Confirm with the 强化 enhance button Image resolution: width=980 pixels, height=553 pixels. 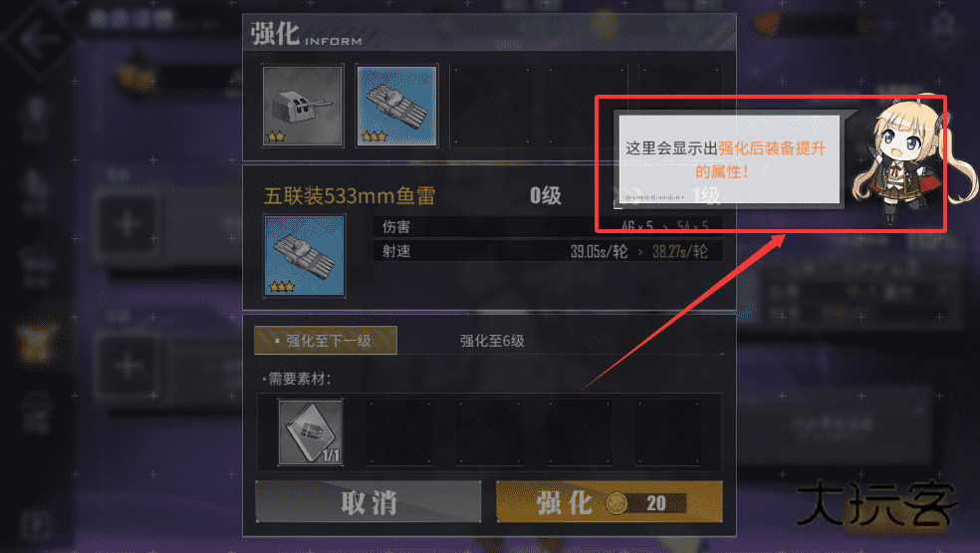[x=610, y=502]
